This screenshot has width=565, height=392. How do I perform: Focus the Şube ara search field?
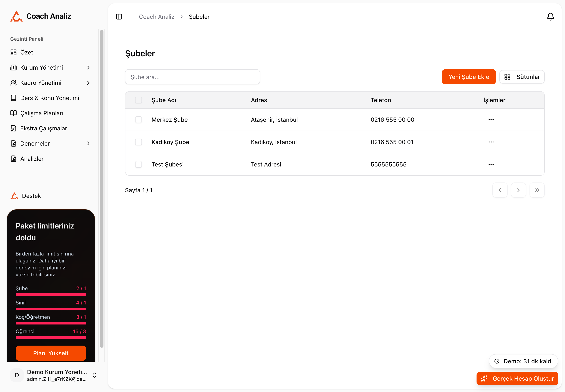[x=192, y=77]
